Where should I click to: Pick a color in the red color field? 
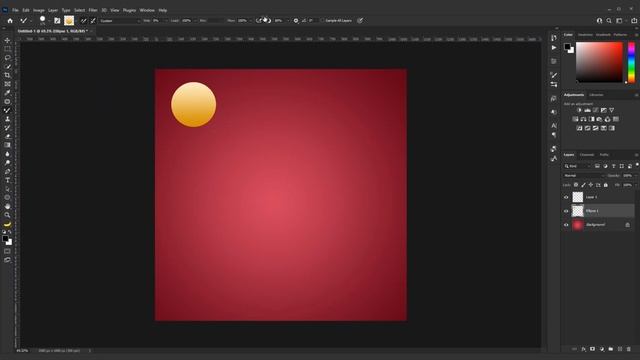(x=599, y=62)
